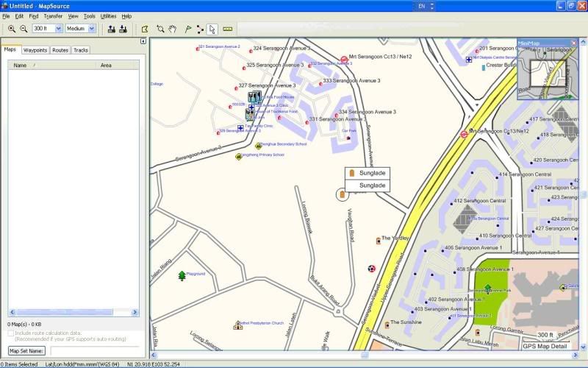Image resolution: width=588 pixels, height=368 pixels.
Task: Select the arrow Selection tool
Action: pos(212,29)
